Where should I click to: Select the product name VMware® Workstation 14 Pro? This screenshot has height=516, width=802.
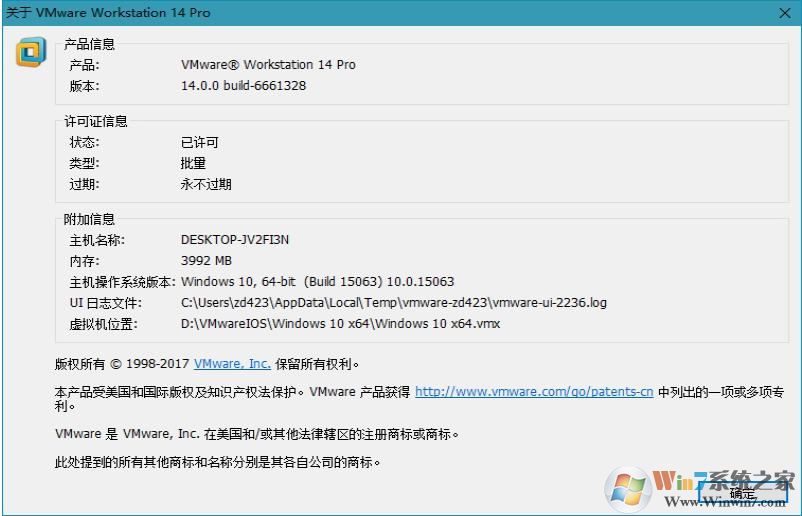[x=268, y=64]
